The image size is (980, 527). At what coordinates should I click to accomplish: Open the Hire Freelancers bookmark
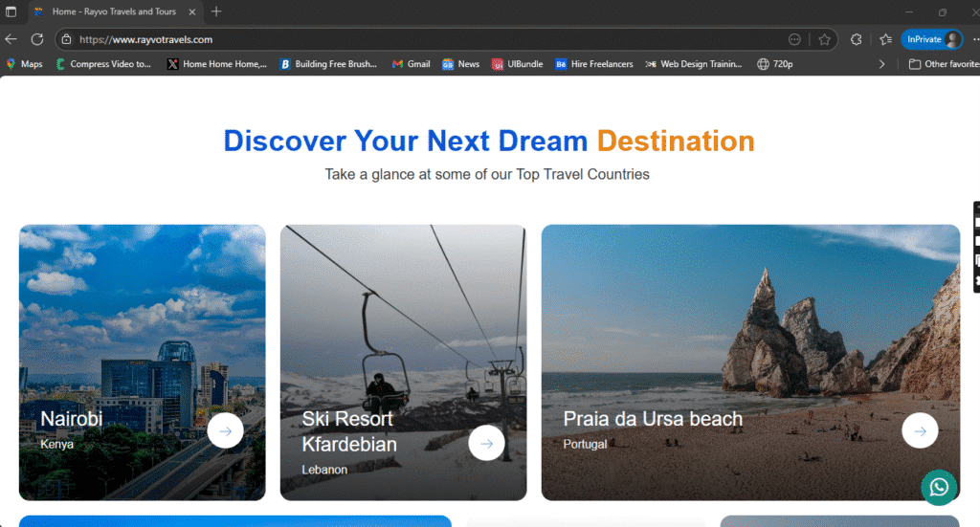(593, 64)
